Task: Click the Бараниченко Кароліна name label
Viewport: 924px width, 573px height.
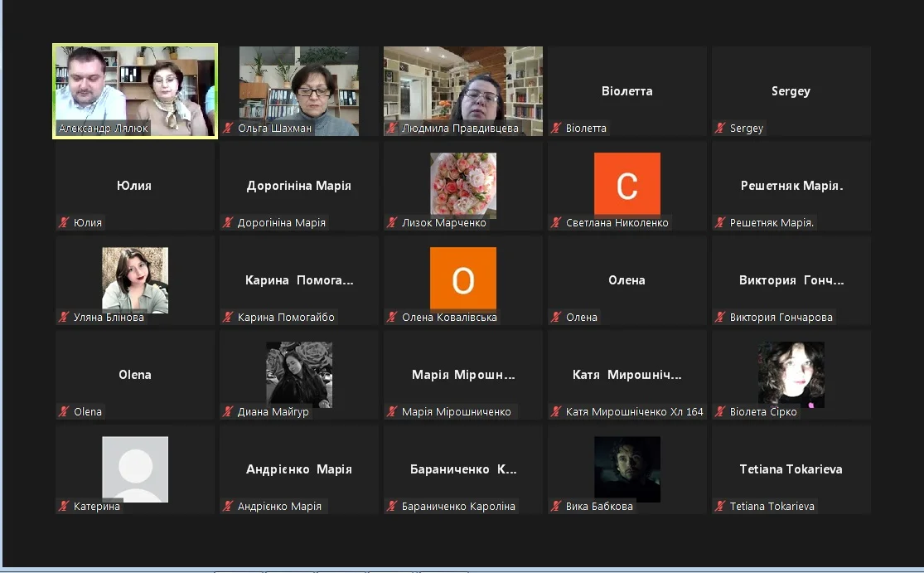Action: 458,506
